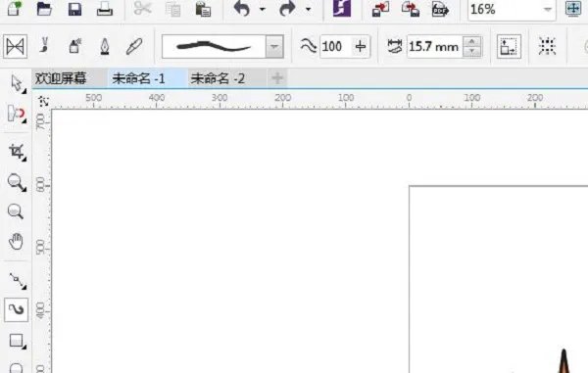Toggle the bounding box icon
588x373 pixels.
547,46
